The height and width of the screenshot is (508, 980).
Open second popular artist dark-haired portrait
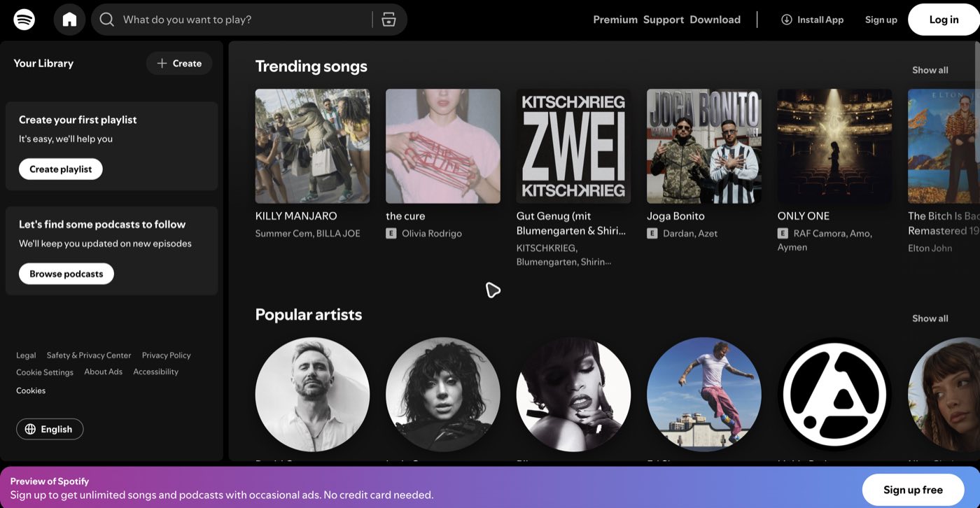pyautogui.click(x=443, y=395)
